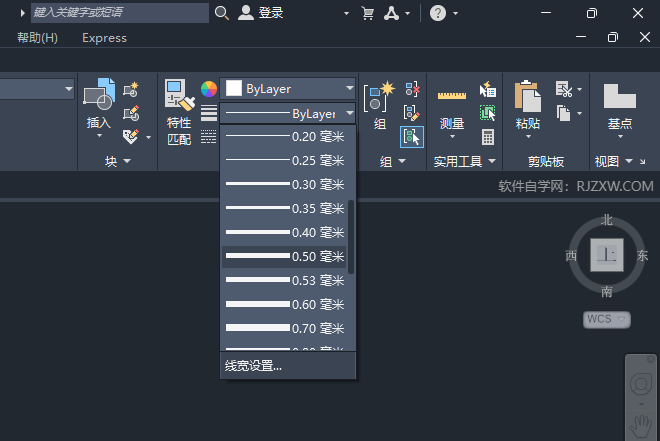The height and width of the screenshot is (441, 660).
Task: Open dropdown arrow next to help icon
Action: [x=455, y=13]
